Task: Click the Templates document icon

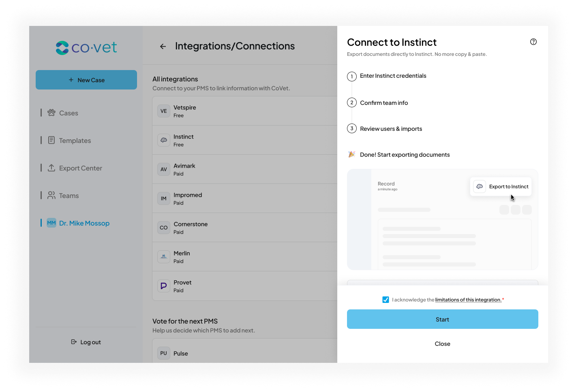Action: (x=51, y=140)
